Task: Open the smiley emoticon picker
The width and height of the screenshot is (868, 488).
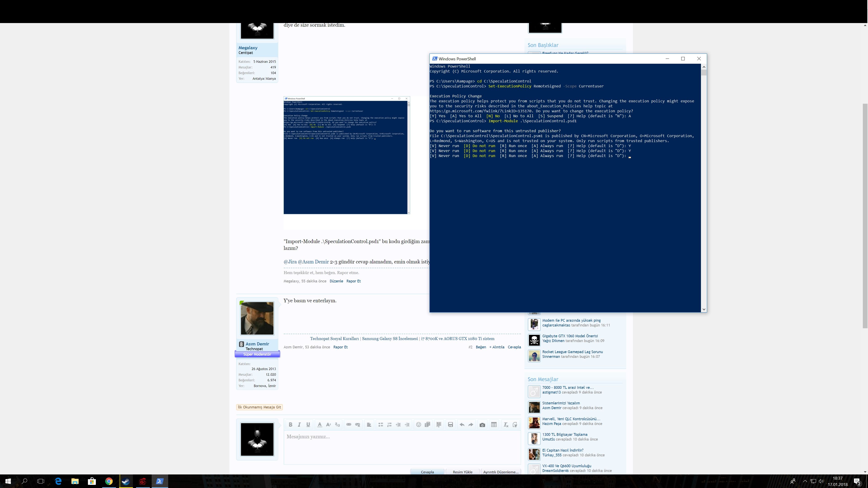Action: point(418,425)
